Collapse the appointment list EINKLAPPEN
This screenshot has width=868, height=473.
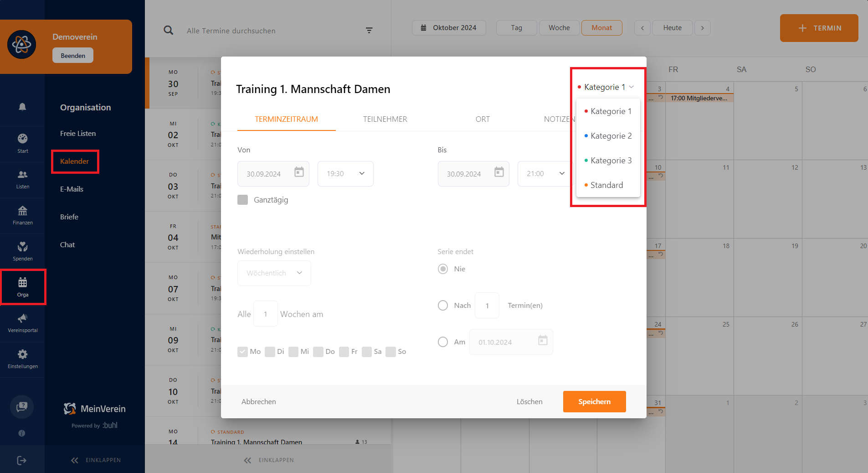(x=269, y=460)
